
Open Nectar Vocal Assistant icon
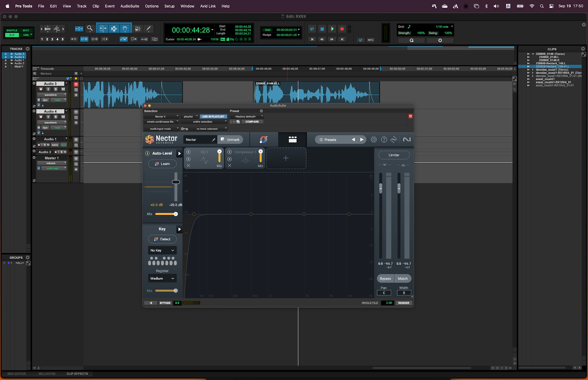pyautogui.click(x=263, y=139)
